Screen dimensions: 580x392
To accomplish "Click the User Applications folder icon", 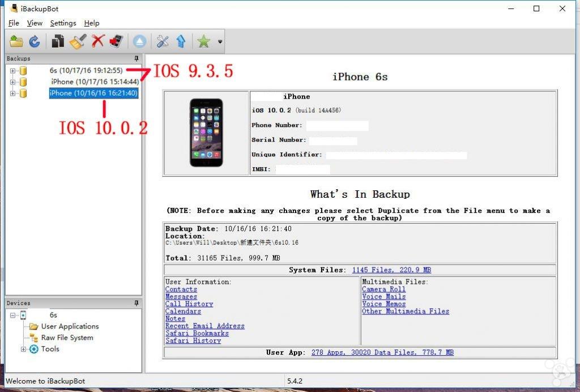I will pos(34,326).
